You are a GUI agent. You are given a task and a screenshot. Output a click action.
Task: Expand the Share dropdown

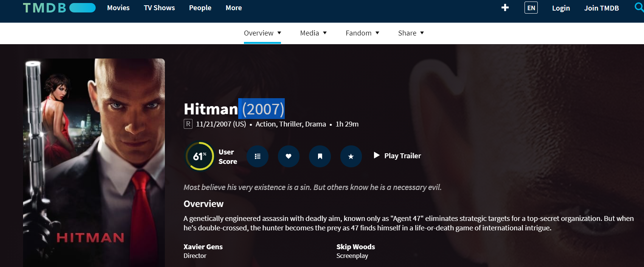pyautogui.click(x=411, y=33)
